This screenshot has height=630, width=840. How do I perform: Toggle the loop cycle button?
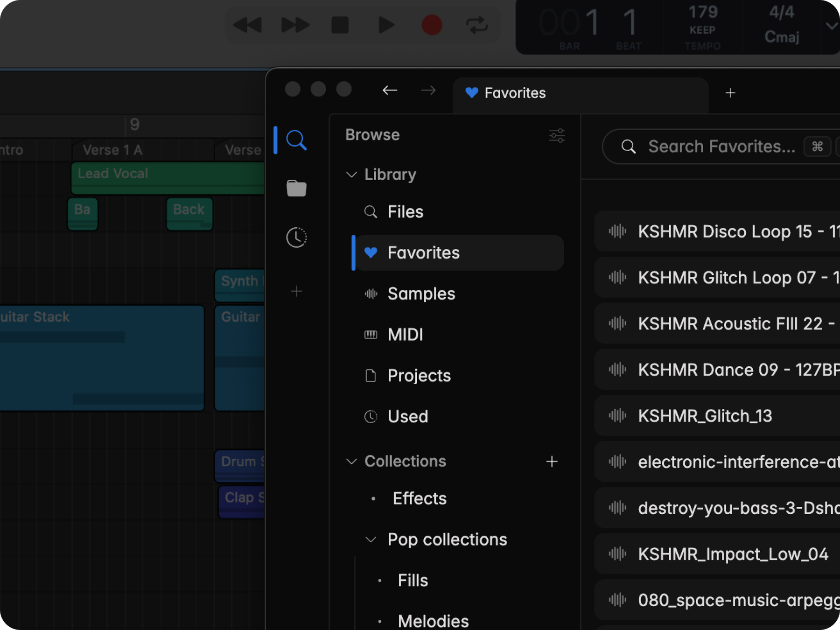click(477, 25)
